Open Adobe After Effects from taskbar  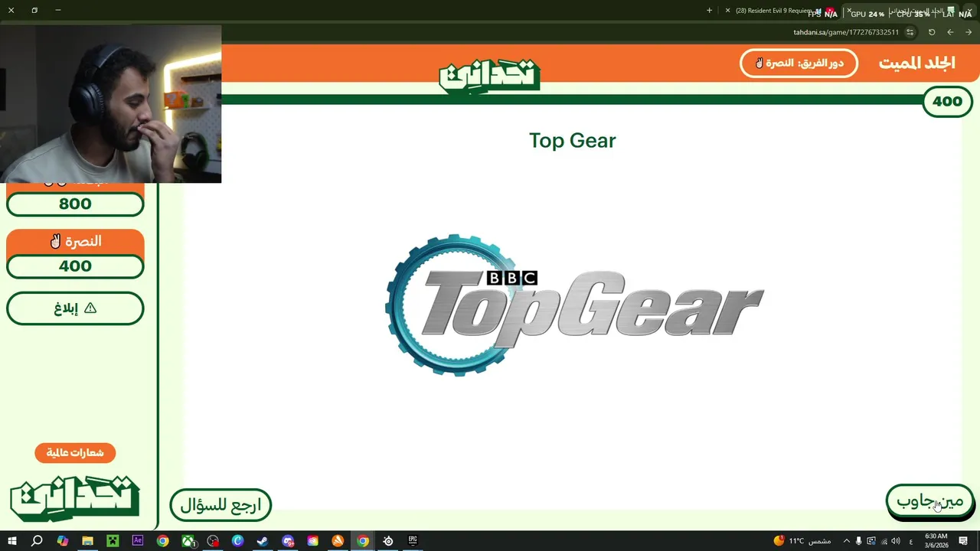pyautogui.click(x=138, y=541)
